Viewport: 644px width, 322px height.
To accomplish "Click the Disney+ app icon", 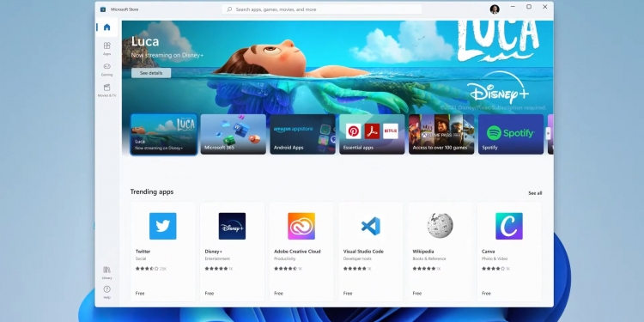I will pos(232,226).
